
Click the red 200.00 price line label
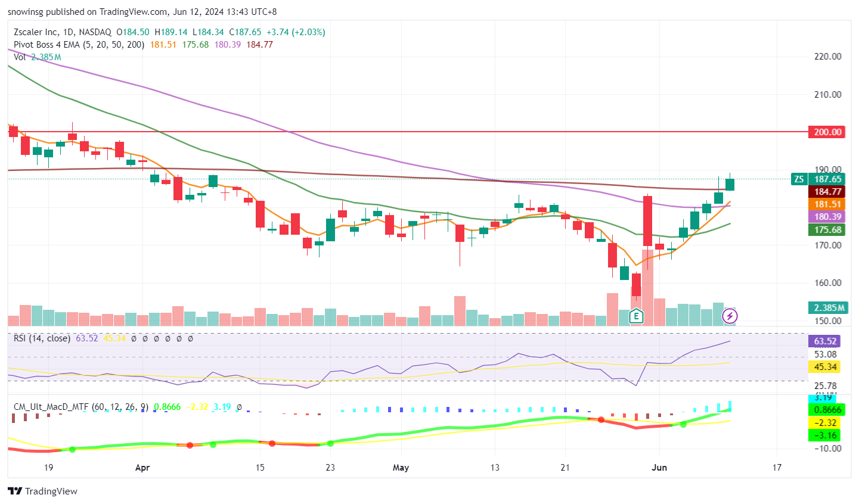click(826, 132)
